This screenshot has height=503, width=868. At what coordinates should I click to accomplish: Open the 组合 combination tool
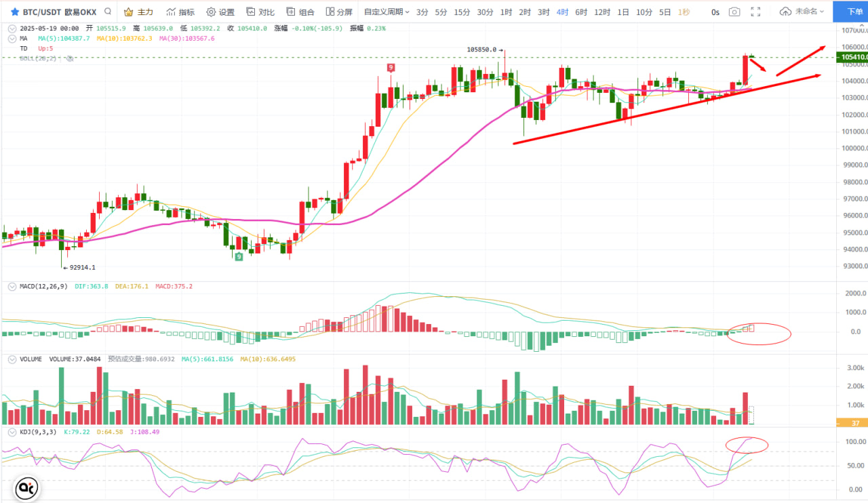pos(300,12)
